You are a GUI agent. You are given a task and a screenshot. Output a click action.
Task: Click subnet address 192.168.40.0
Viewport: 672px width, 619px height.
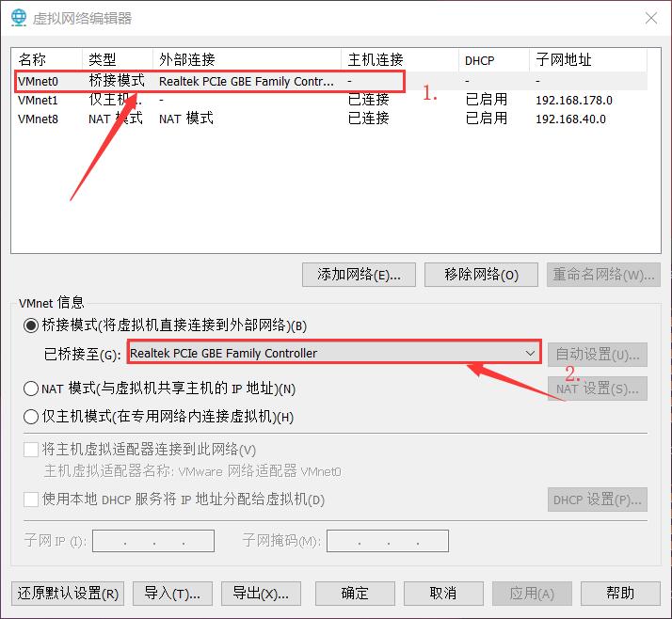point(570,119)
